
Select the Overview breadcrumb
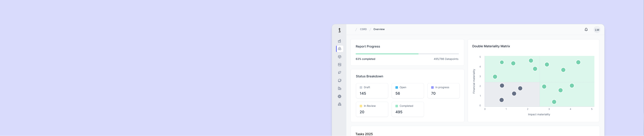click(379, 29)
